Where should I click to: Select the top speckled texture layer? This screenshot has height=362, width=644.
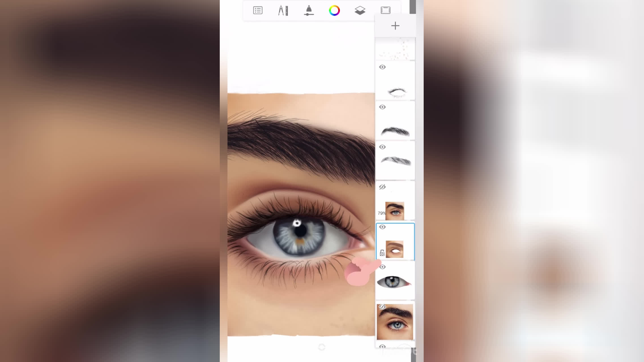coord(395,49)
